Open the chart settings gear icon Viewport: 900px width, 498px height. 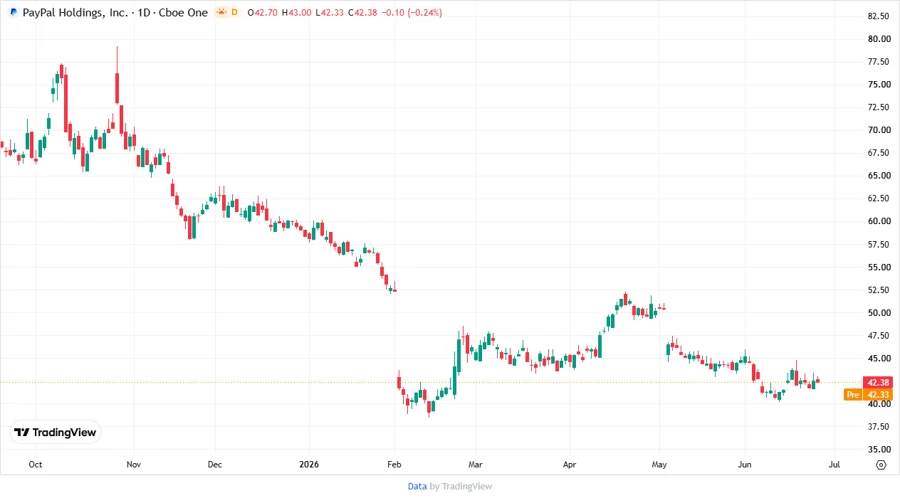pos(881,465)
